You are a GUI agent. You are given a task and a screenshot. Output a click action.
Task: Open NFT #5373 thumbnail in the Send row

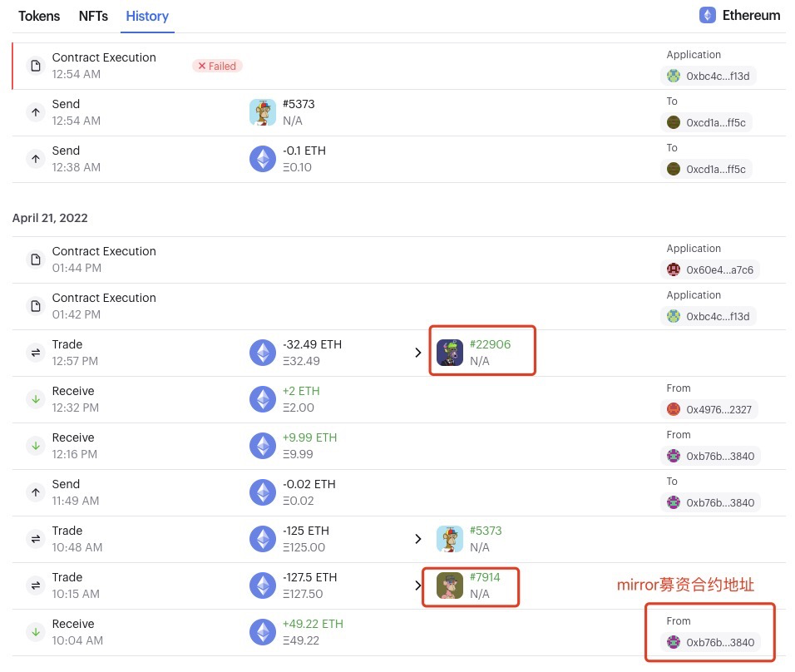point(263,112)
